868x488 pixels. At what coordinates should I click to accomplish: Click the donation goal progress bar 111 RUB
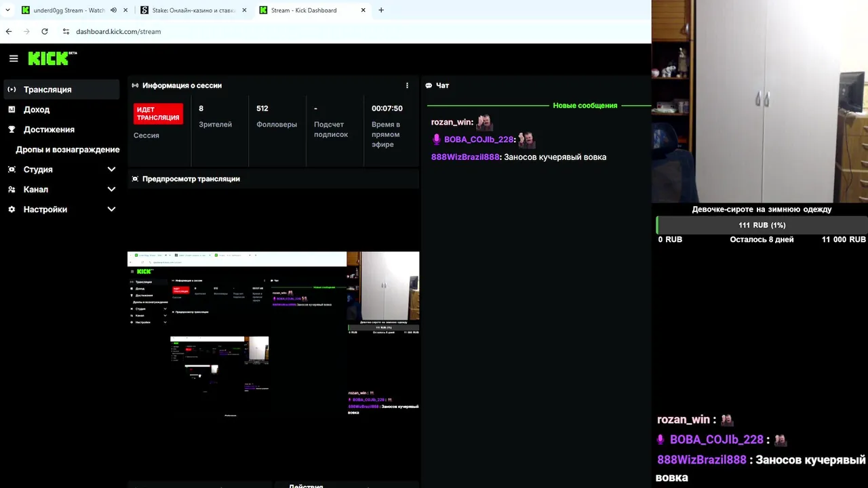tap(762, 225)
